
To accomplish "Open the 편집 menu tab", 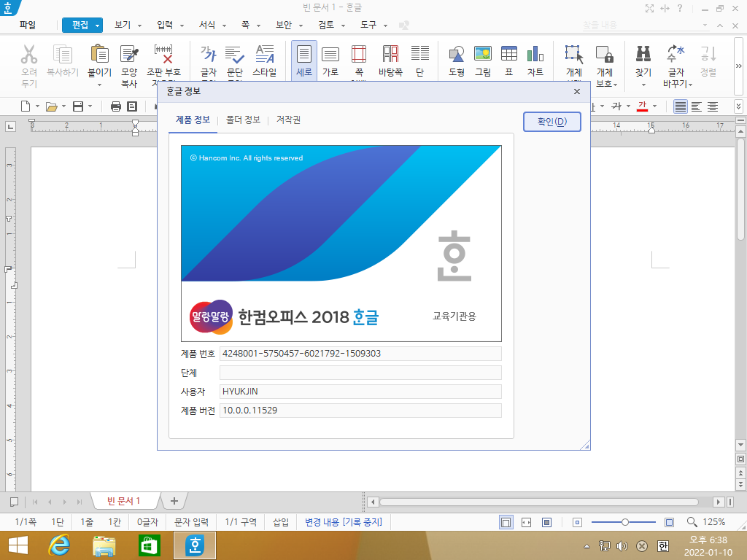I will (82, 25).
